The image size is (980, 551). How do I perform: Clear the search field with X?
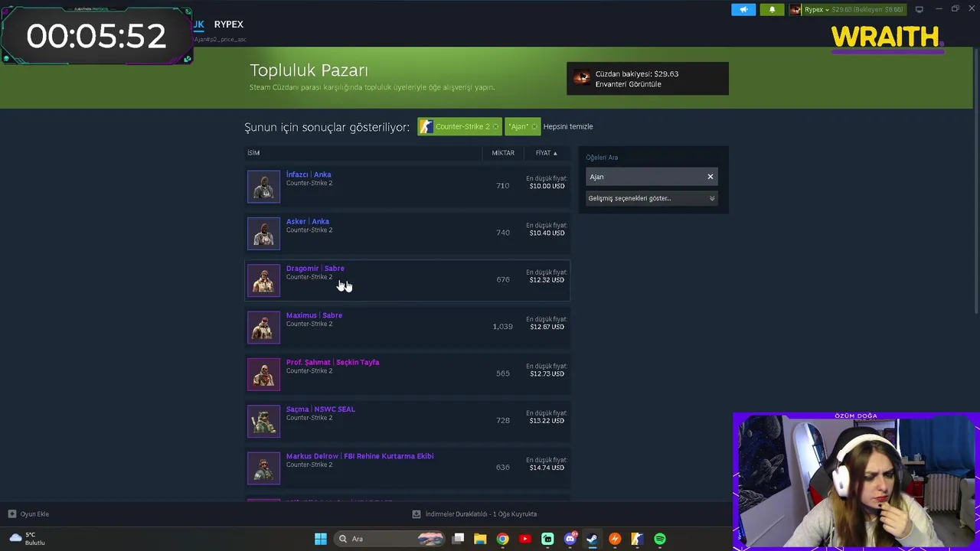(x=710, y=177)
